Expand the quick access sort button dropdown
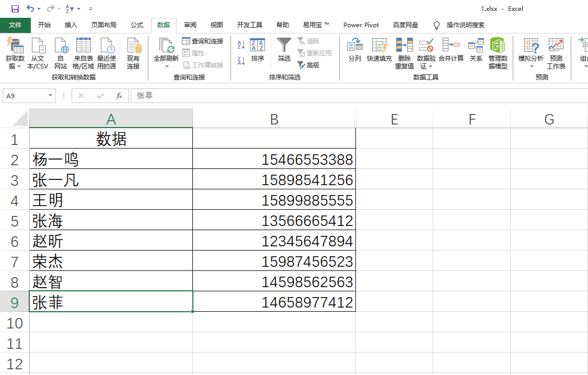The image size is (588, 375). pyautogui.click(x=79, y=9)
